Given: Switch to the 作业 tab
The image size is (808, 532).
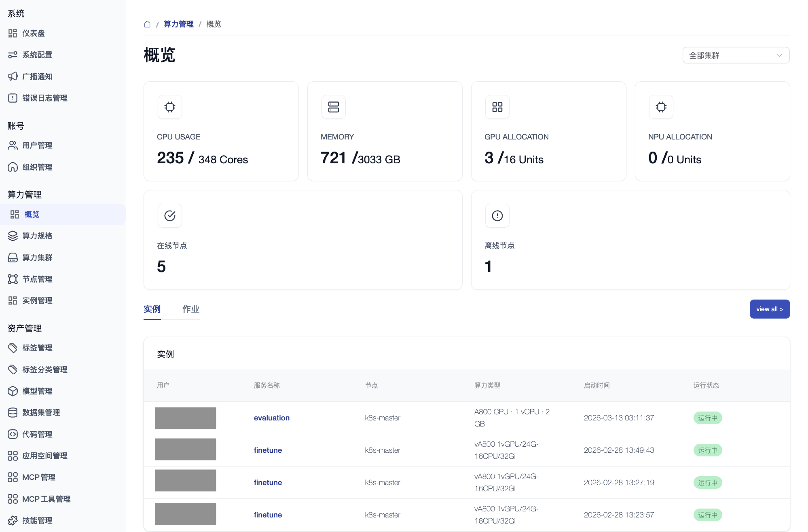Looking at the screenshot, I should tap(191, 309).
